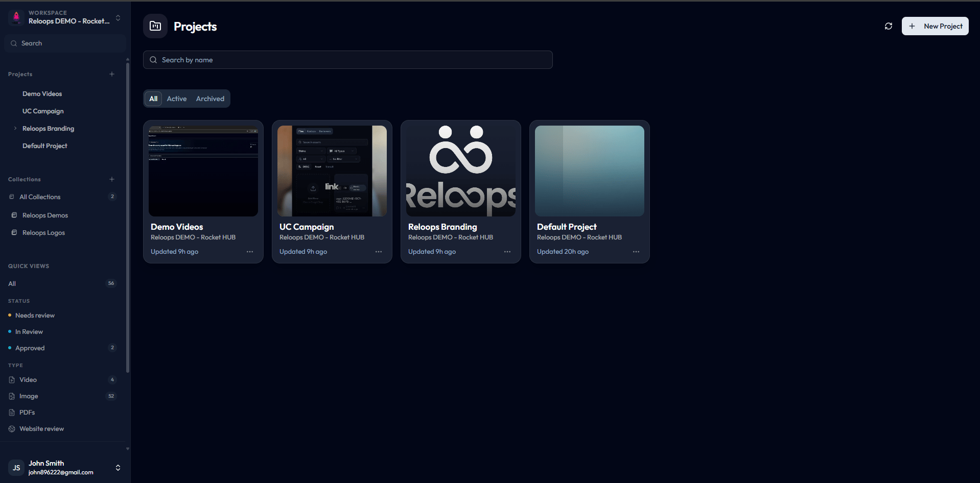Focus the sidebar Search field
Image resolution: width=980 pixels, height=483 pixels.
click(65, 43)
